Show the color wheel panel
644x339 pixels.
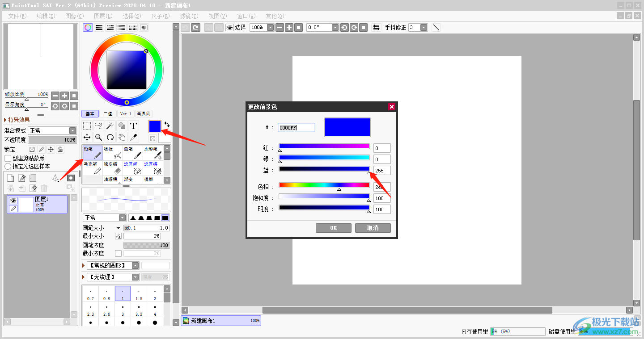click(88, 27)
